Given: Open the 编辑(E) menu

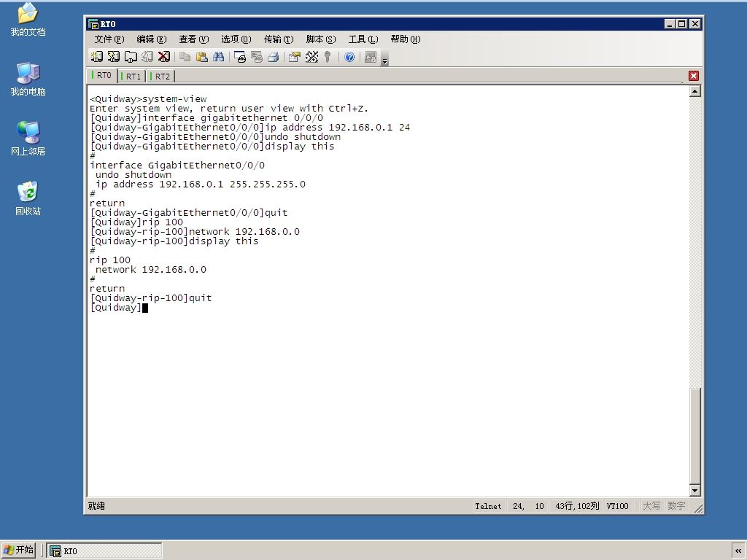Looking at the screenshot, I should [152, 39].
